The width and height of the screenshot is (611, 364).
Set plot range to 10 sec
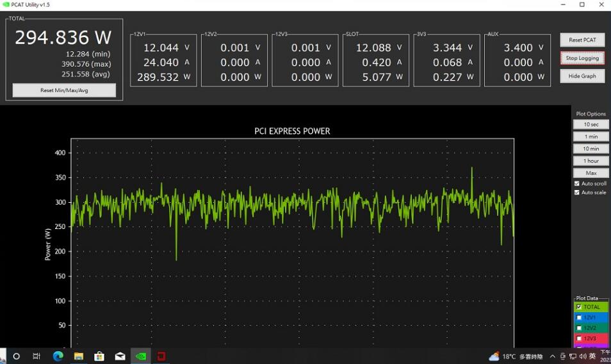[x=591, y=124]
